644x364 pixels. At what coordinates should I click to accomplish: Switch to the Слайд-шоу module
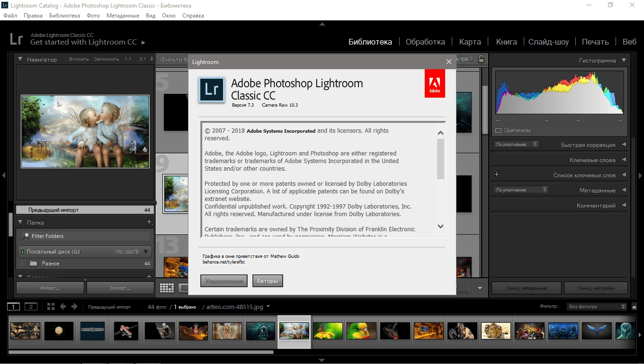(x=549, y=42)
